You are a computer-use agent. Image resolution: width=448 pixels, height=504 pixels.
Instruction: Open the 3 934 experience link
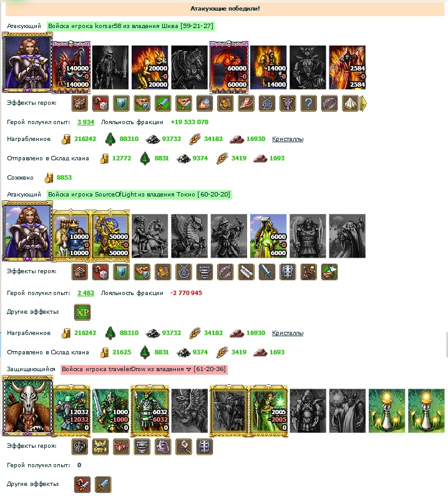(x=85, y=122)
